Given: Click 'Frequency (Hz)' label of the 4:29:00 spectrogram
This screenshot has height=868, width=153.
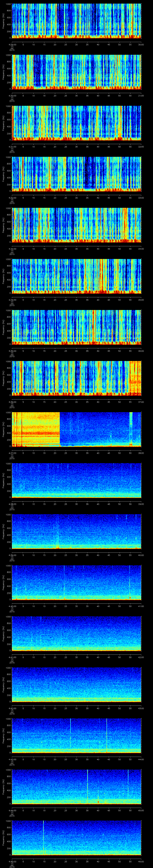Looking at the screenshot, I should [x=3, y=21].
